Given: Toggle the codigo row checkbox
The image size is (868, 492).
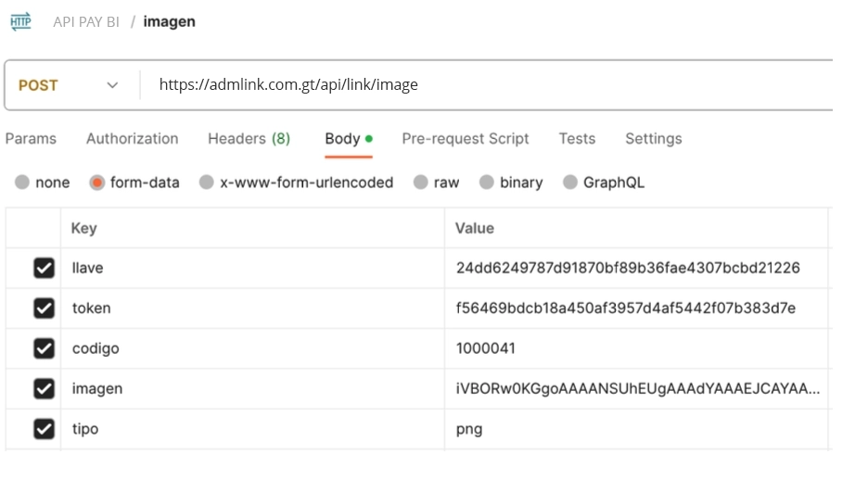Looking at the screenshot, I should (44, 348).
